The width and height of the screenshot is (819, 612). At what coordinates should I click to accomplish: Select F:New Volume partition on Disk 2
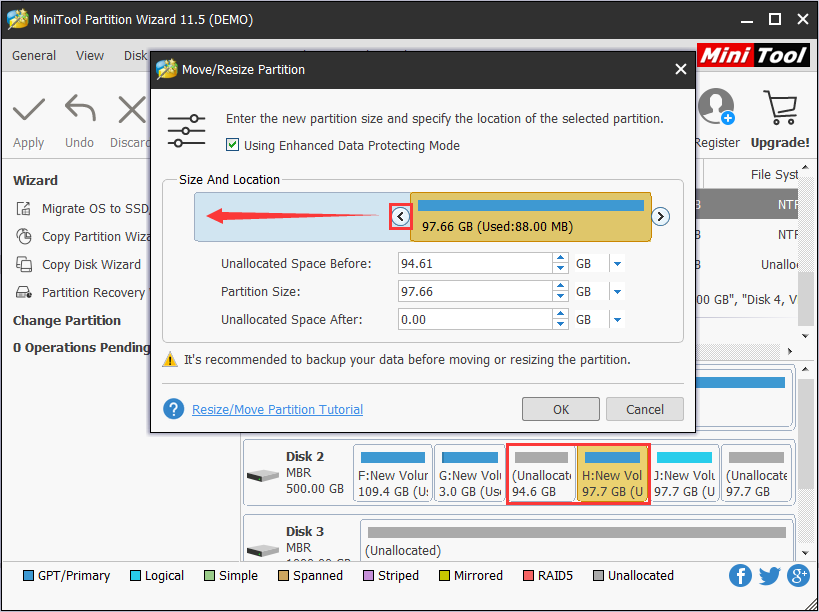pos(393,473)
